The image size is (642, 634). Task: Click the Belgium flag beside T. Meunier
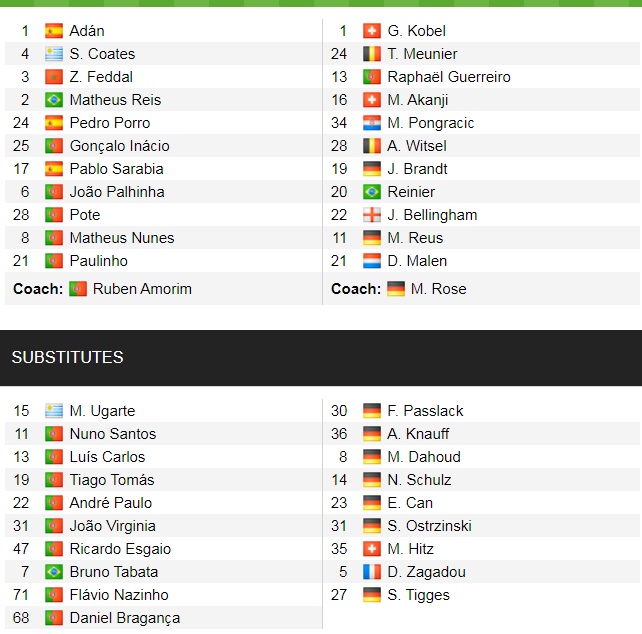pos(372,54)
